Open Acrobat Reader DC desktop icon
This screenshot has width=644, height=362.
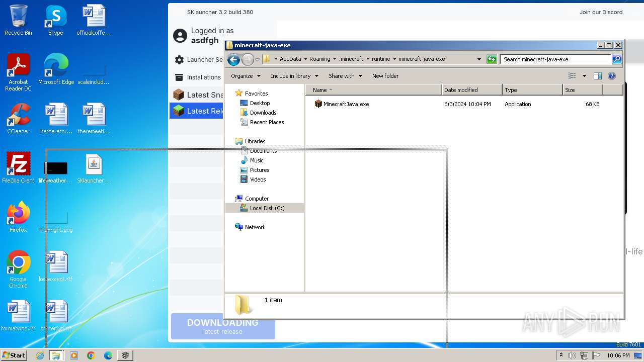[18, 72]
